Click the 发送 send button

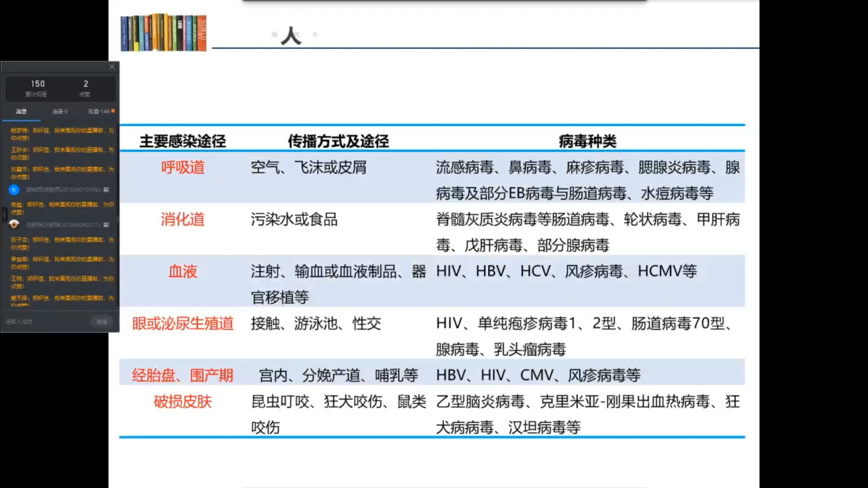pyautogui.click(x=102, y=321)
